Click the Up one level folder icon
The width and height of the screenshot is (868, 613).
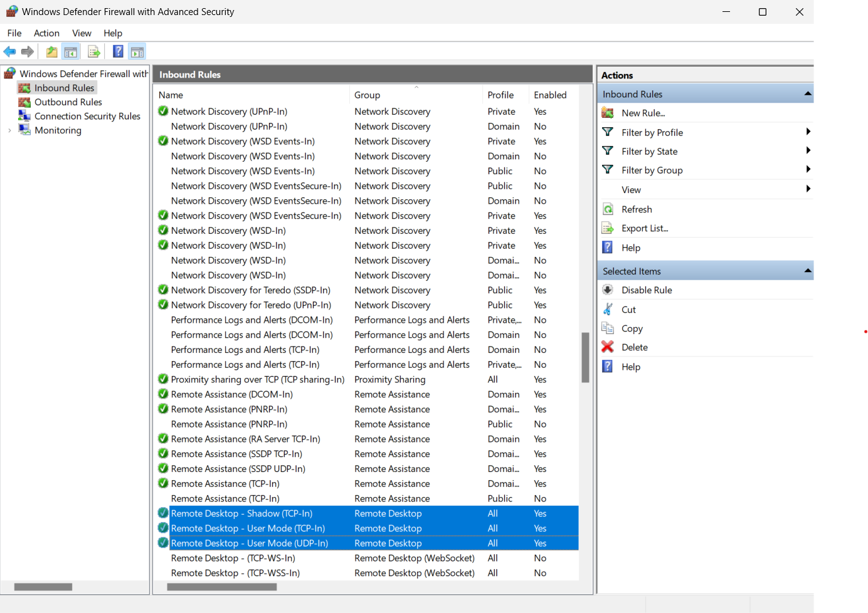click(x=52, y=52)
